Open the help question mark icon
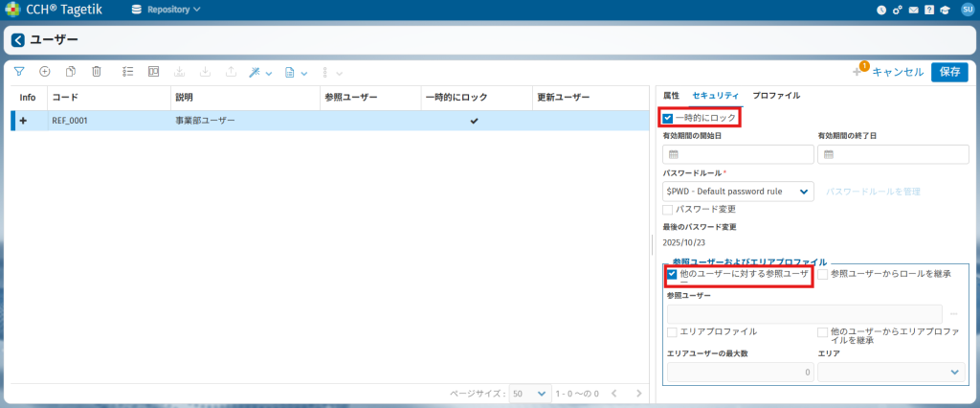 [x=929, y=10]
